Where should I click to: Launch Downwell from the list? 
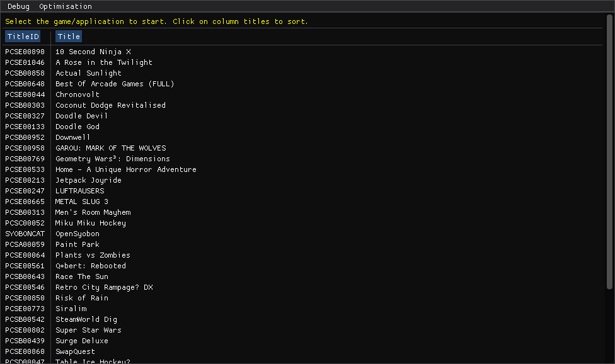(73, 137)
